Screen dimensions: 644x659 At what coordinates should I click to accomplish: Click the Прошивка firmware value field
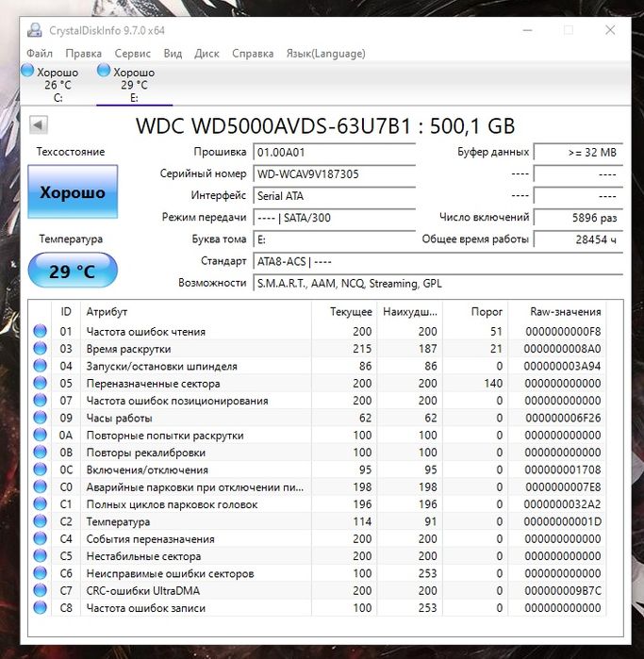point(333,153)
